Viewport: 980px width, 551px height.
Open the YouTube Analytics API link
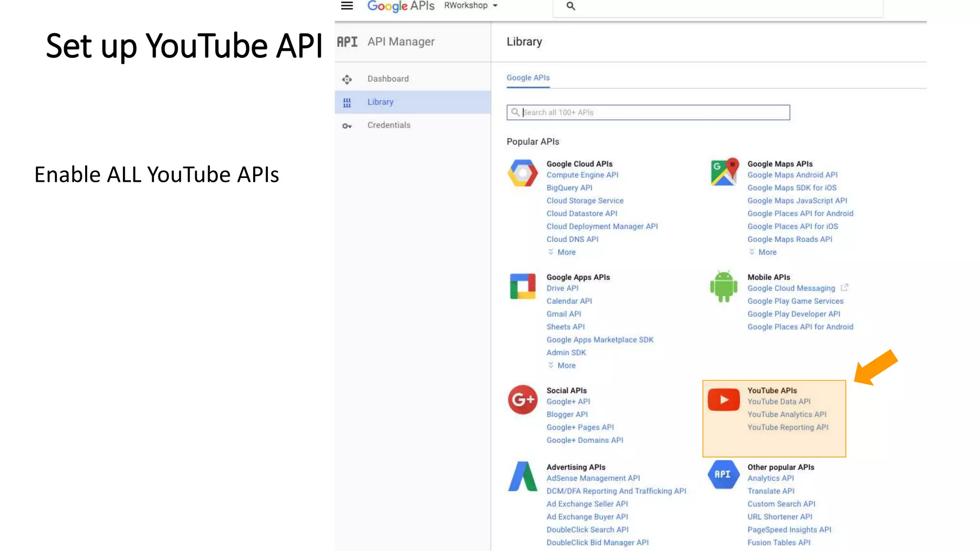pos(787,415)
